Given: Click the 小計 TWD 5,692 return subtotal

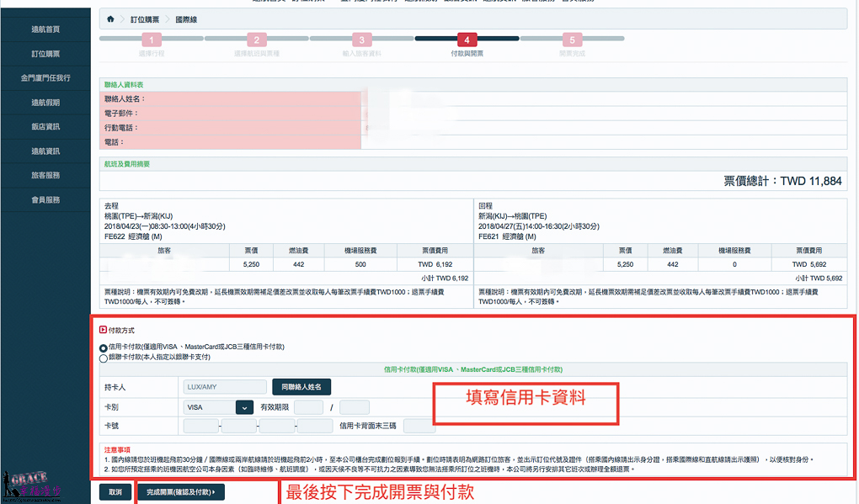Looking at the screenshot, I should coord(819,278).
